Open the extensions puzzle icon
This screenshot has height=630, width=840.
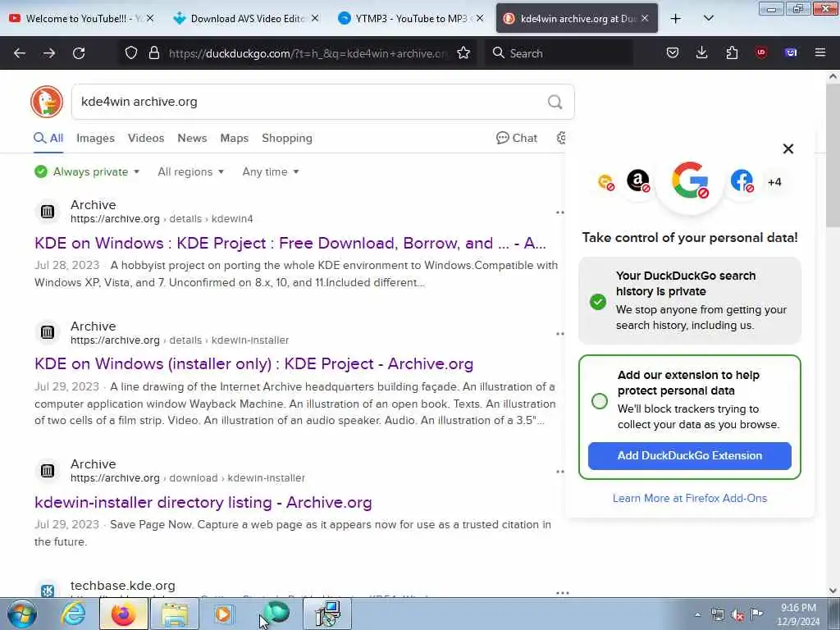click(732, 53)
